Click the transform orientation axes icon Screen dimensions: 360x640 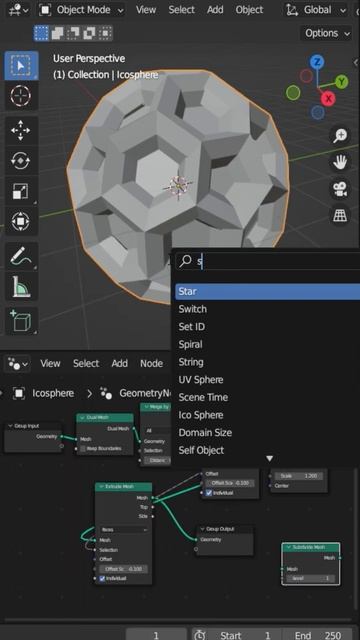pos(291,10)
